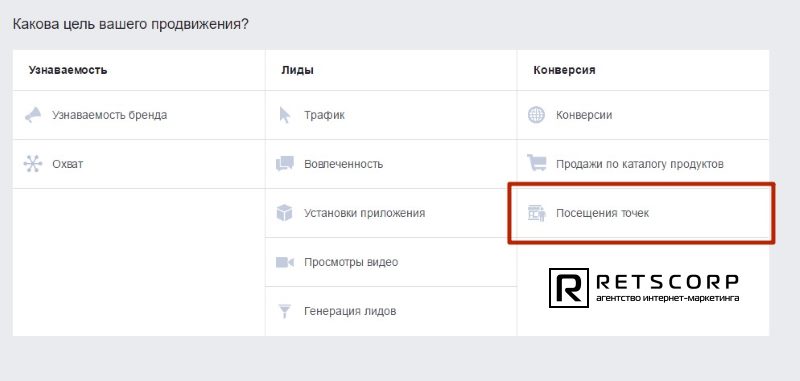This screenshot has height=381, width=800.
Task: Click the heading Какова цель вашего продвижения?
Action: tap(130, 24)
